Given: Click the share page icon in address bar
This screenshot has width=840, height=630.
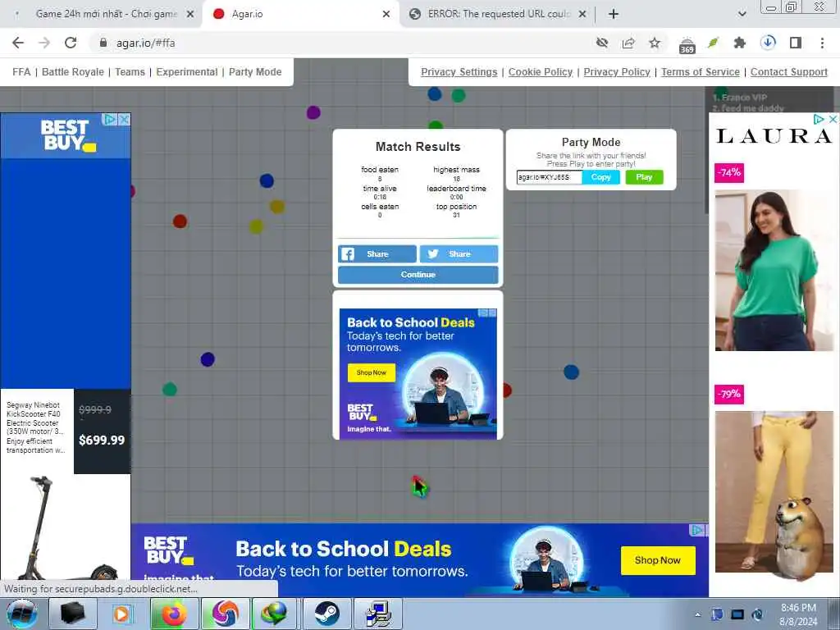Looking at the screenshot, I should tap(628, 43).
